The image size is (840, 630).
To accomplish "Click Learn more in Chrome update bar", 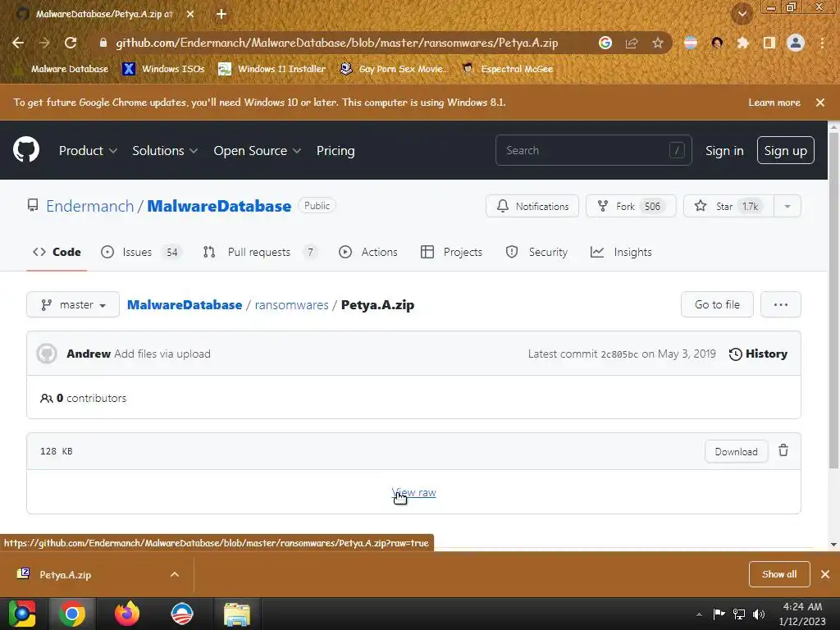I will [774, 103].
